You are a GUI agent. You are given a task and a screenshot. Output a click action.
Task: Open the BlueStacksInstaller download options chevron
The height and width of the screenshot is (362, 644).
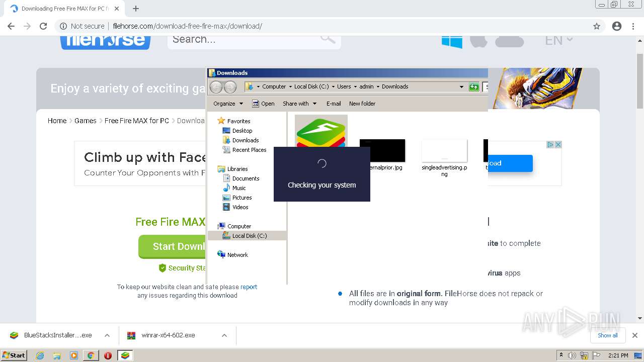coord(107,335)
